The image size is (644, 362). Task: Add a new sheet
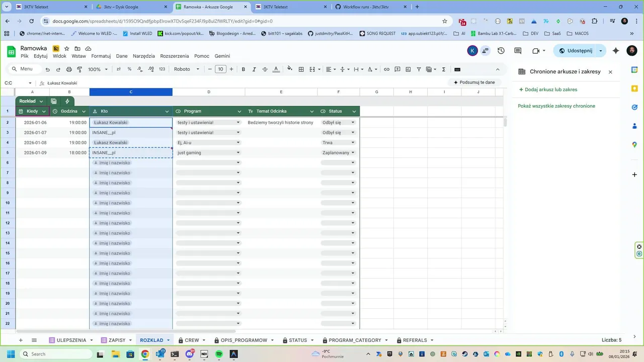21,340
